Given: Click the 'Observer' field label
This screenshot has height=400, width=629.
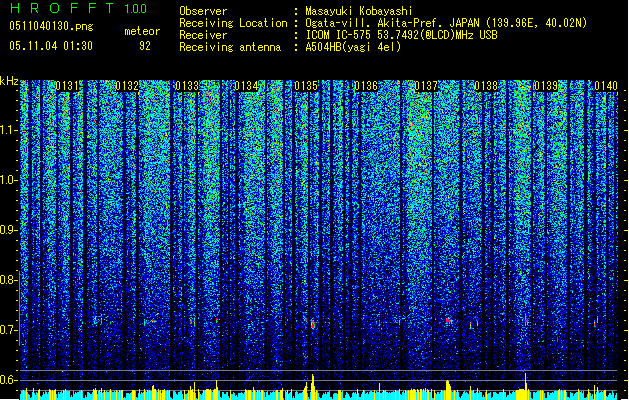Looking at the screenshot, I should coord(203,11).
